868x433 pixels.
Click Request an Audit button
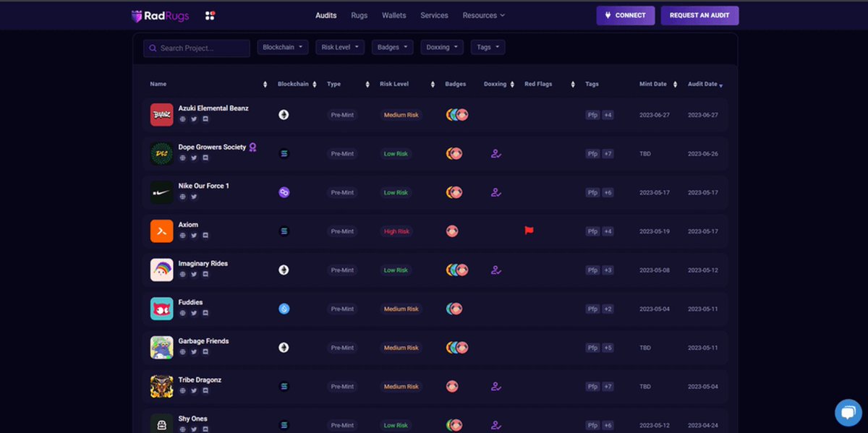coord(699,15)
